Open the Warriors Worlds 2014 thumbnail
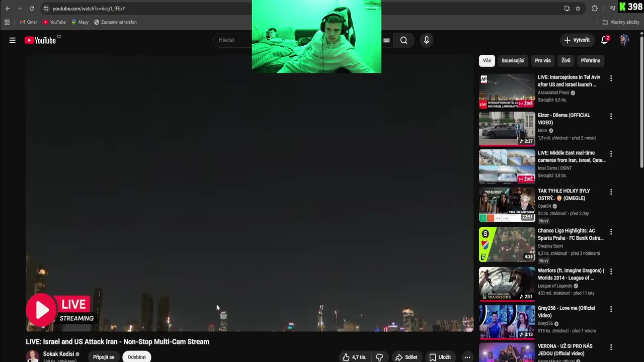The height and width of the screenshot is (362, 644). click(x=507, y=284)
